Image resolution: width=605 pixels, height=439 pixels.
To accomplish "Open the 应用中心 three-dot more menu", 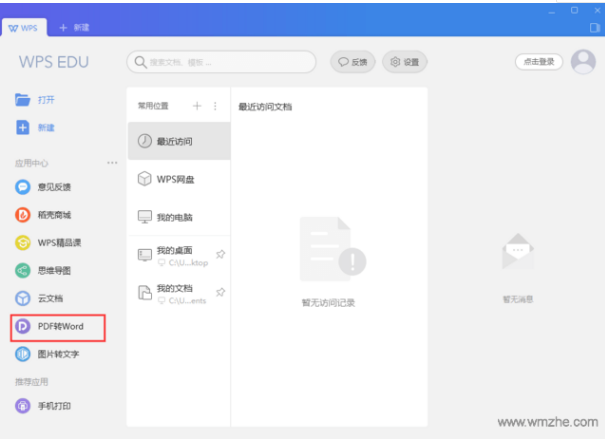I will coord(112,163).
